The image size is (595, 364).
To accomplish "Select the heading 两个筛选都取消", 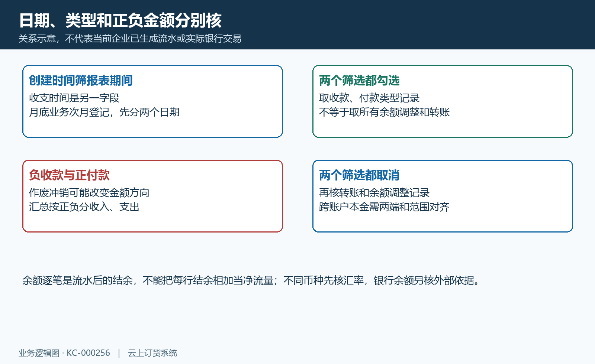I will click(359, 175).
